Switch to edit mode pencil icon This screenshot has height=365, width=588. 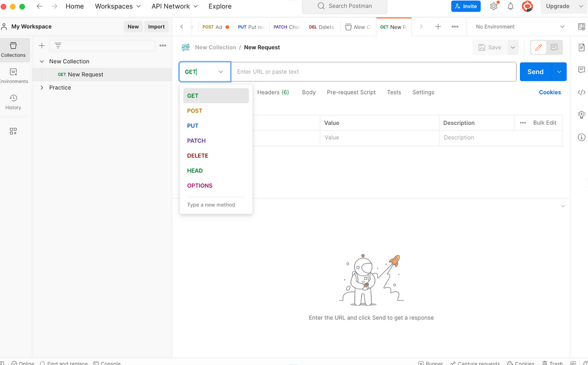pos(539,48)
